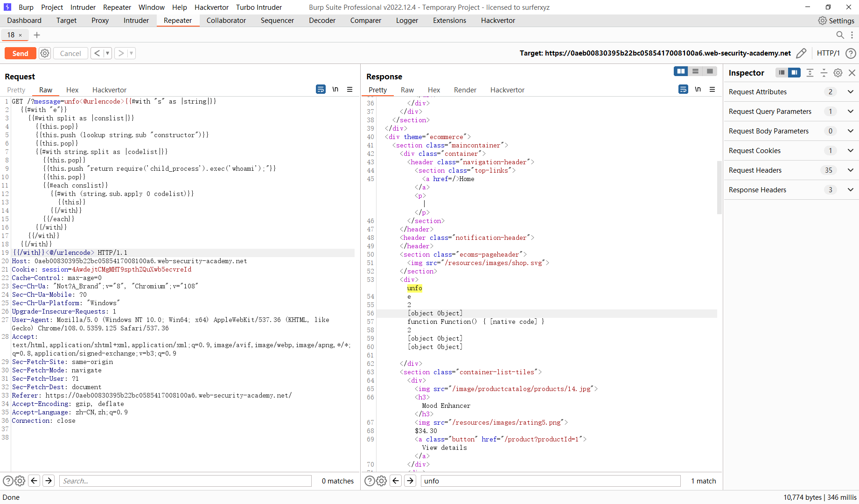Open history forward dropdown arrow
The width and height of the screenshot is (859, 504).
(132, 53)
